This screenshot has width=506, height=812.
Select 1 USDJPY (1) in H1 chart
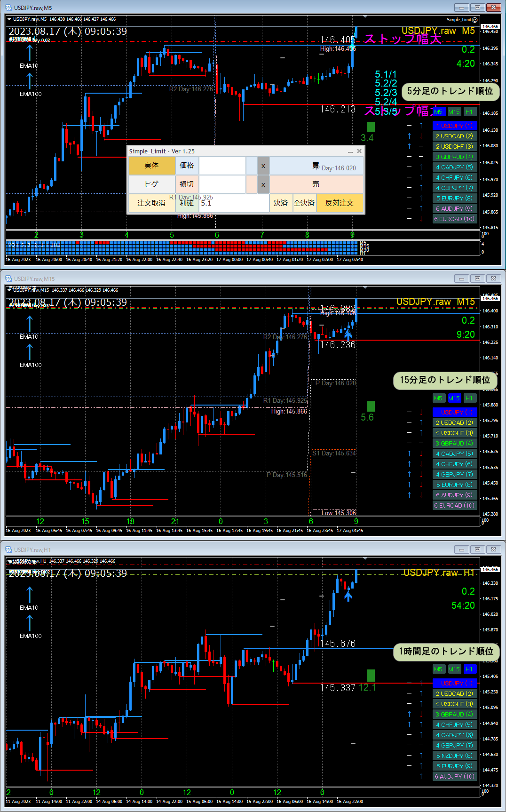point(455,684)
